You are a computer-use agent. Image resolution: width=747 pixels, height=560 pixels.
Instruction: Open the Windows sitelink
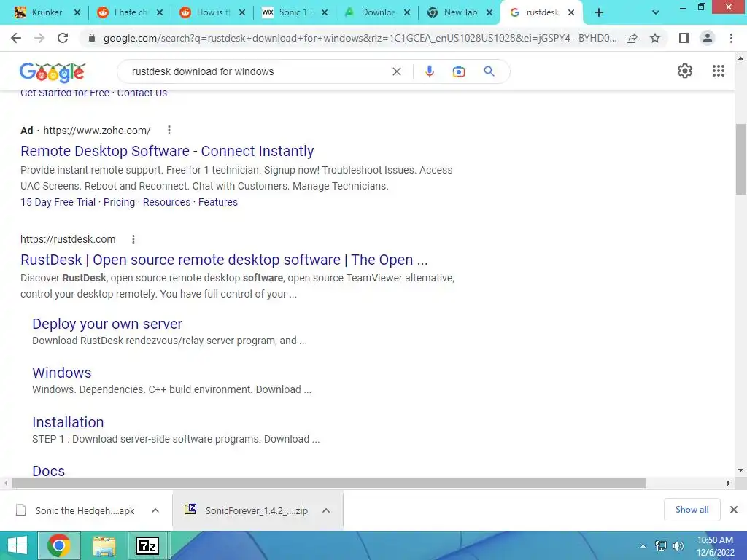[x=62, y=373]
